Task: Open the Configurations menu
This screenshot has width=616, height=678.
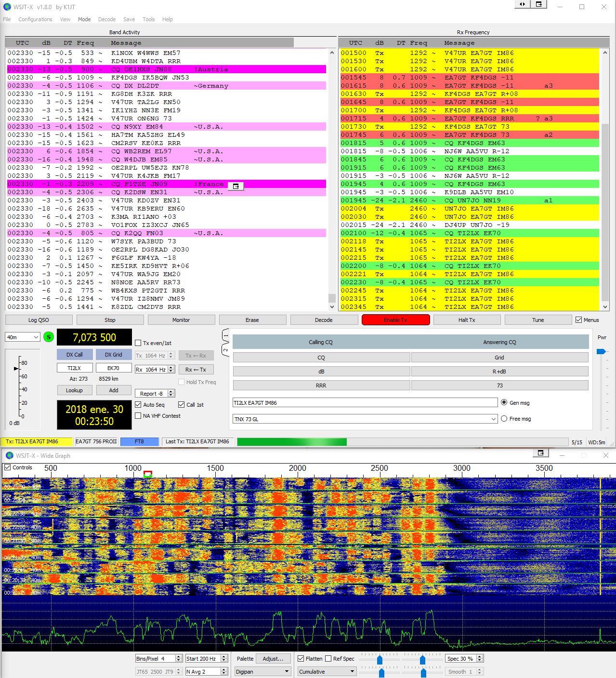Action: 35,19
